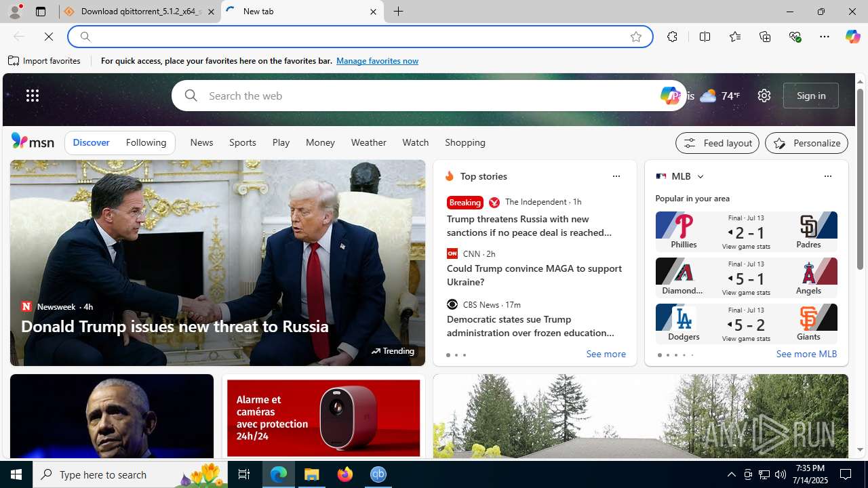Open the Tab actions menu icon
Screen dimensions: 868x488
(41, 12)
